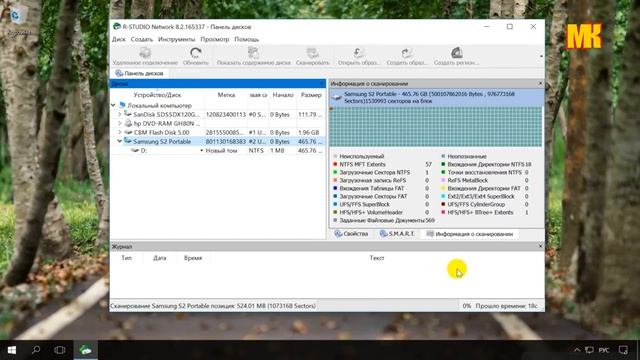
Task: Select SanDisk SDSSDX120G drive row
Action: 218,115
